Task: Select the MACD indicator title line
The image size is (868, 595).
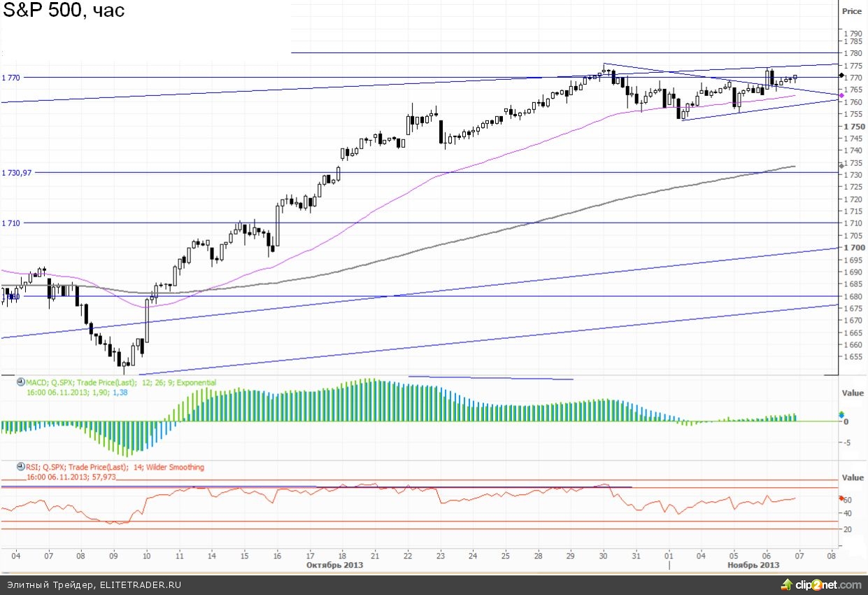Action: pos(121,383)
